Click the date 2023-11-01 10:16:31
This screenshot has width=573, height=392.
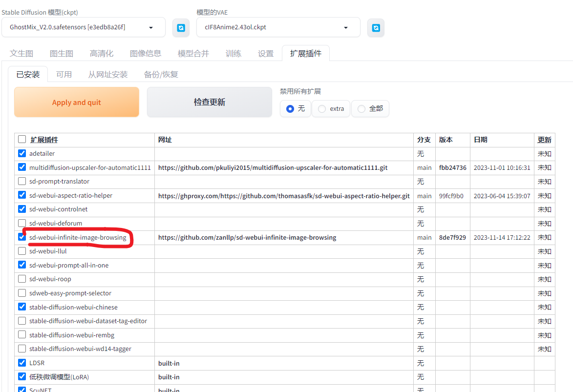(502, 168)
